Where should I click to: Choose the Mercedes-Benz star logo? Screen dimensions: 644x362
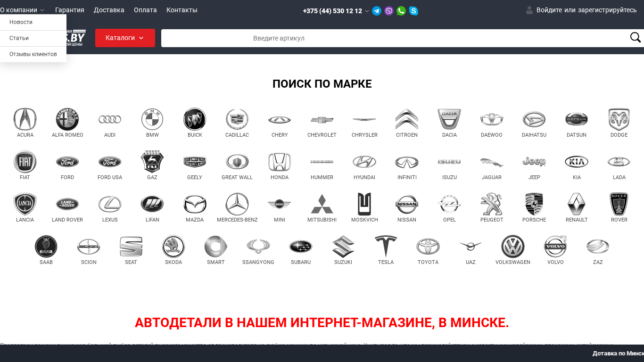coord(237,204)
